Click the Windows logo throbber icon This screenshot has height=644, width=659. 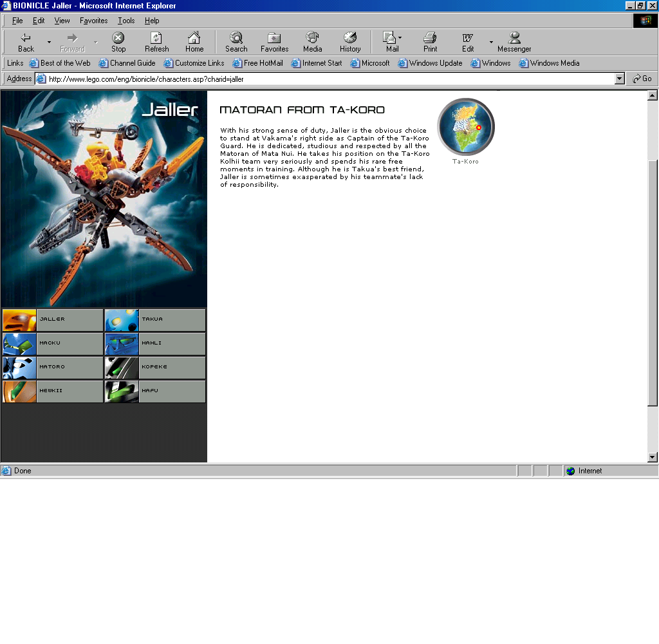coord(645,21)
